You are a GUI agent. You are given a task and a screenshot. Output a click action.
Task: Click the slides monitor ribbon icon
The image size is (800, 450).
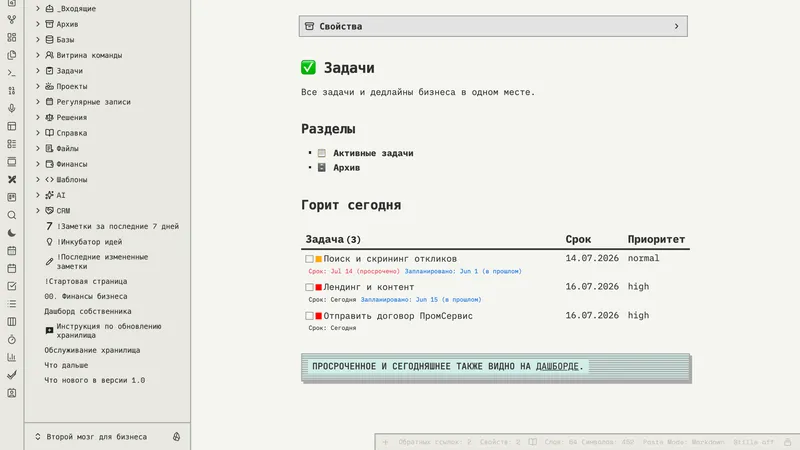12,162
